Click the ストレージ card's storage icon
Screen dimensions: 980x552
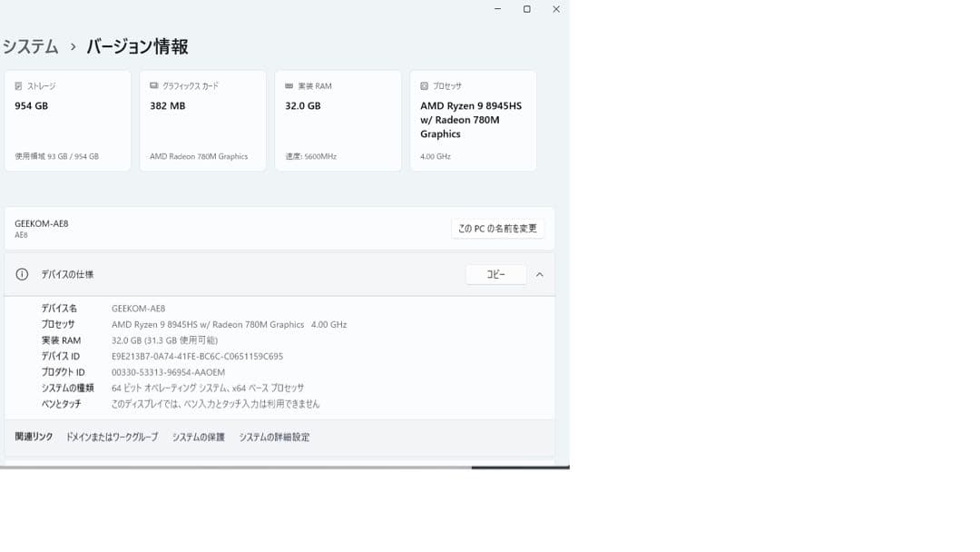click(16, 85)
